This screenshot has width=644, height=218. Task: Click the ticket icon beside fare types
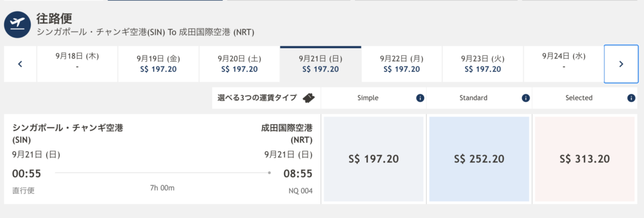(308, 98)
